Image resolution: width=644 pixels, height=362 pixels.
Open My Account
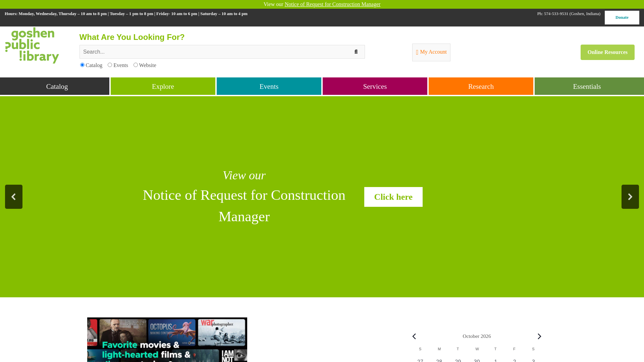431,52
